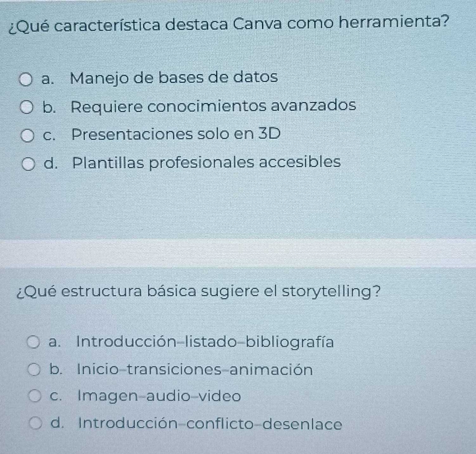
Task: Click the answer label 'Plantillas profesionales accesibles'
Action: point(206,163)
